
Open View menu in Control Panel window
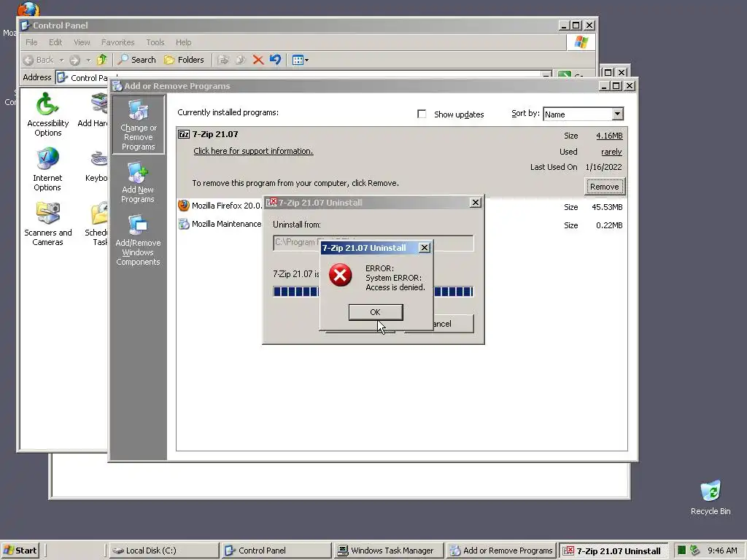[x=82, y=42]
